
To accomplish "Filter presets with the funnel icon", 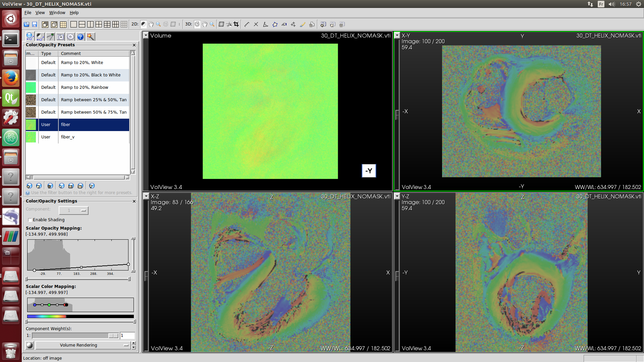I will [92, 186].
